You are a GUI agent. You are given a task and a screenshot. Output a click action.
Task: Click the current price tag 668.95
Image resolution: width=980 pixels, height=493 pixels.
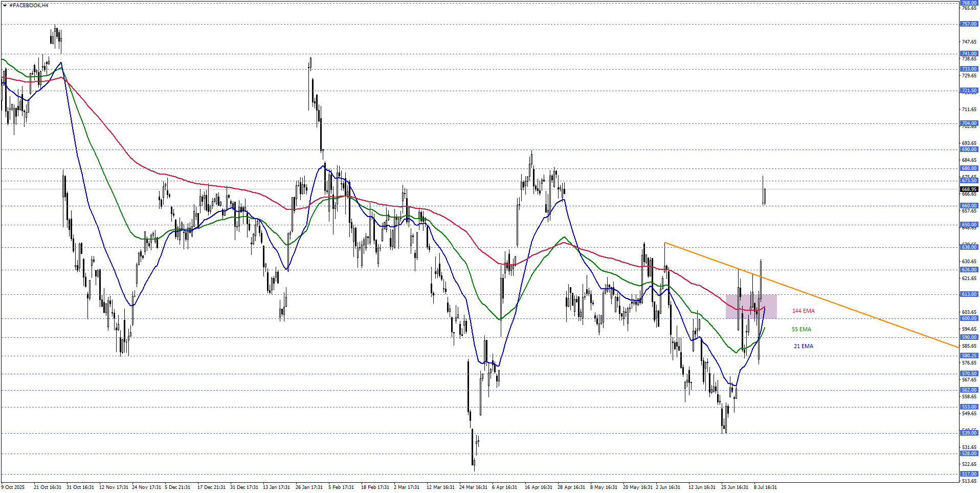pos(969,189)
